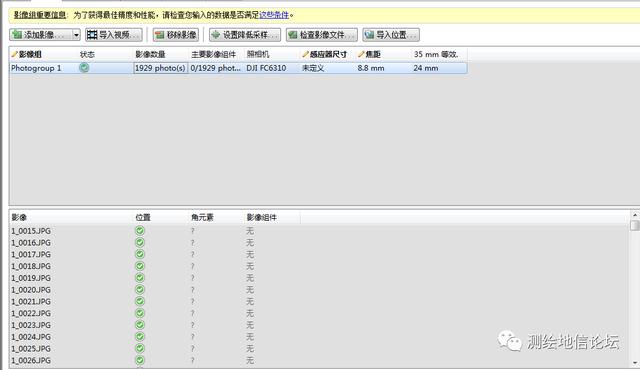This screenshot has height=370, width=640.
Task: Click position check icon for 1_0018.JPG
Action: [140, 266]
